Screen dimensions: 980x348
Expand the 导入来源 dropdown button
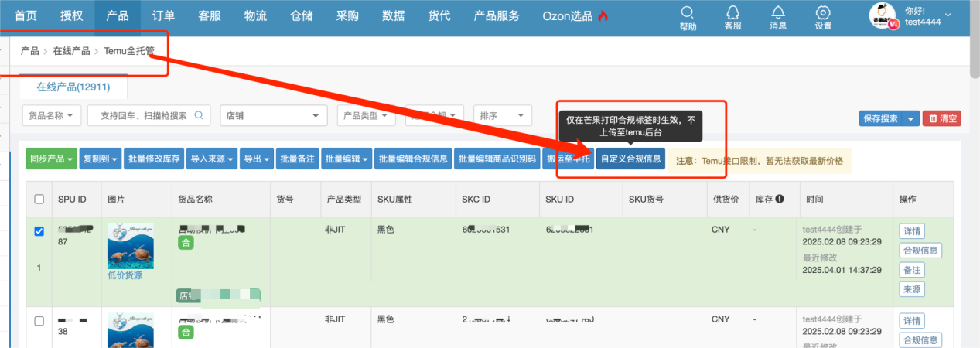[211, 159]
